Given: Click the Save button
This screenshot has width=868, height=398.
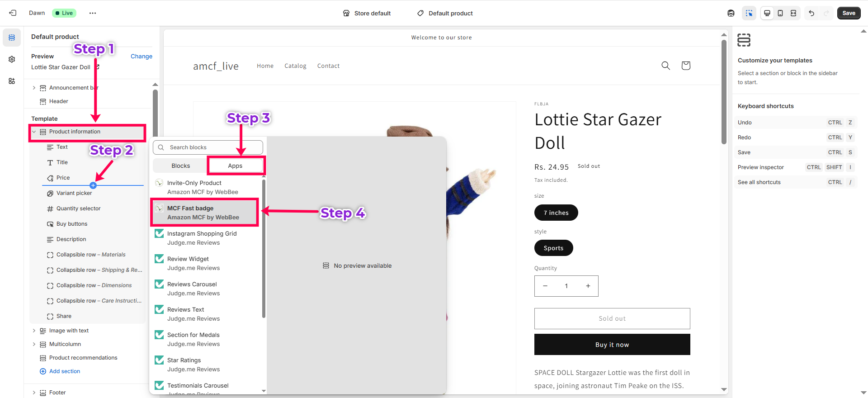Looking at the screenshot, I should [849, 13].
